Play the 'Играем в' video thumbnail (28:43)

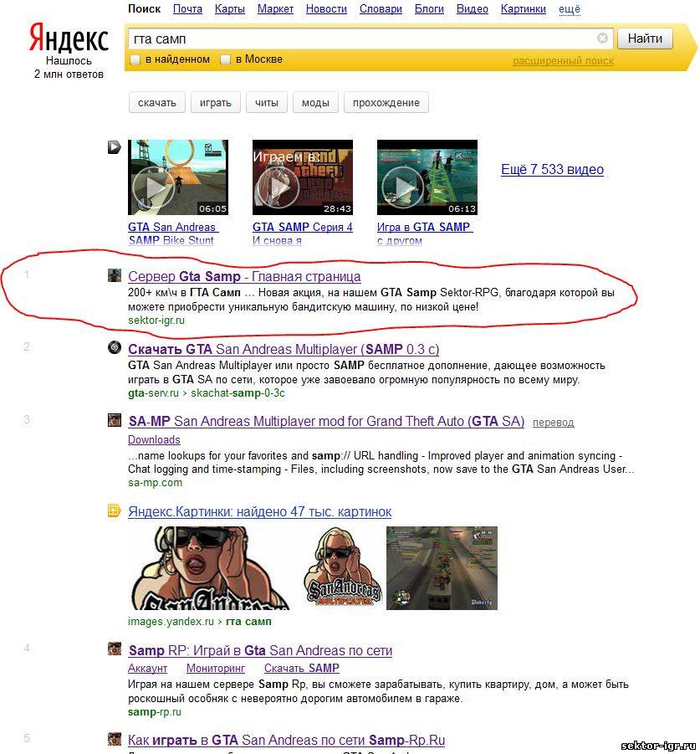coord(303,177)
